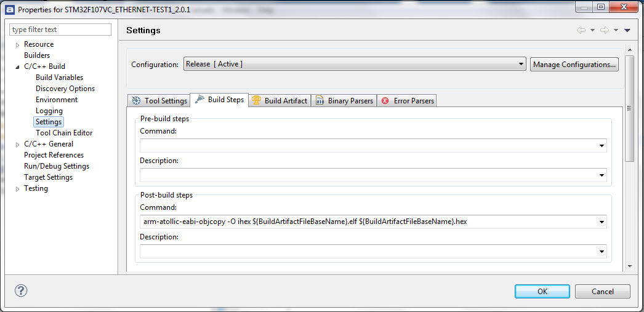The image size is (644, 312).
Task: Open the Settings view menu triangle
Action: [x=627, y=30]
